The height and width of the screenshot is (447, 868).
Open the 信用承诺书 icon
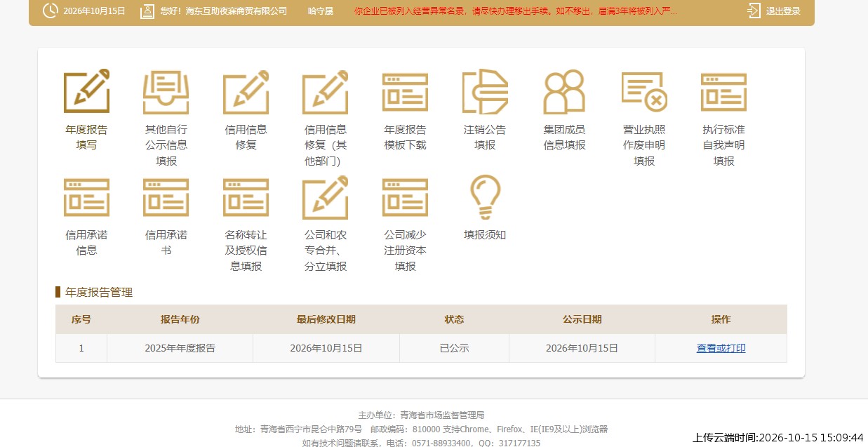166,197
